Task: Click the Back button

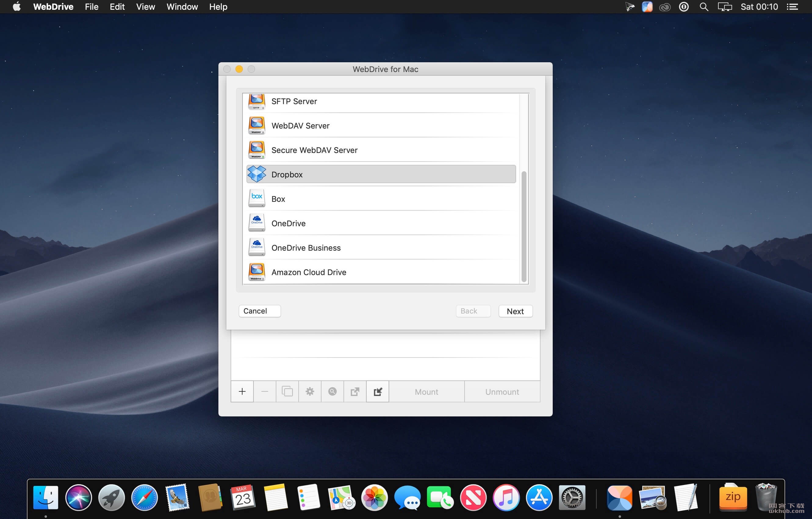Action: click(473, 311)
